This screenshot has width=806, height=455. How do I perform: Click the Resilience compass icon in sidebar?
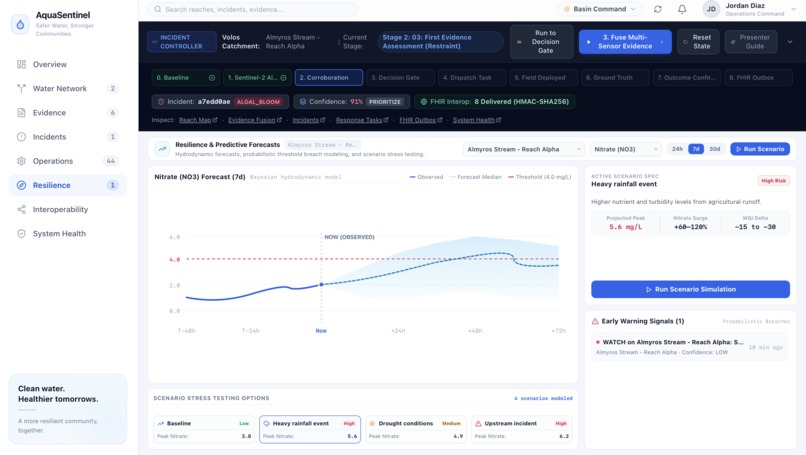coord(21,185)
